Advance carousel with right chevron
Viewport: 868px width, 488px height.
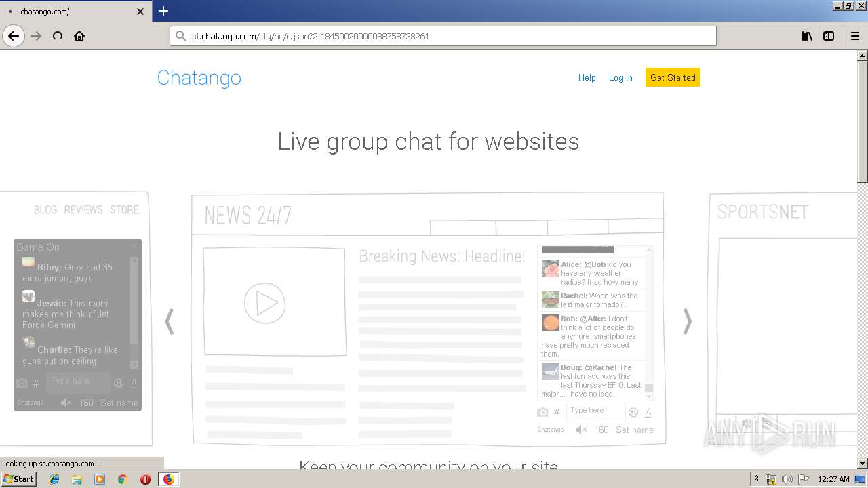point(687,321)
